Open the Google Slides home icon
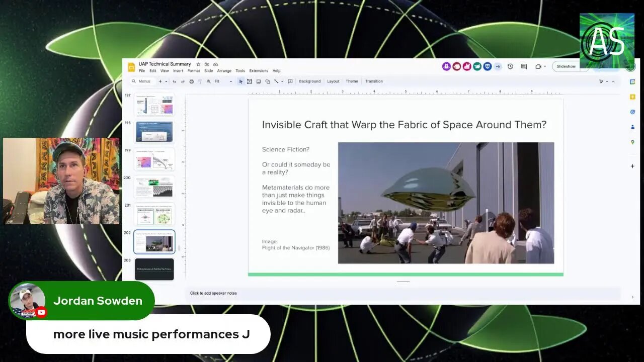Viewport: 644px width, 362px height. pyautogui.click(x=131, y=67)
